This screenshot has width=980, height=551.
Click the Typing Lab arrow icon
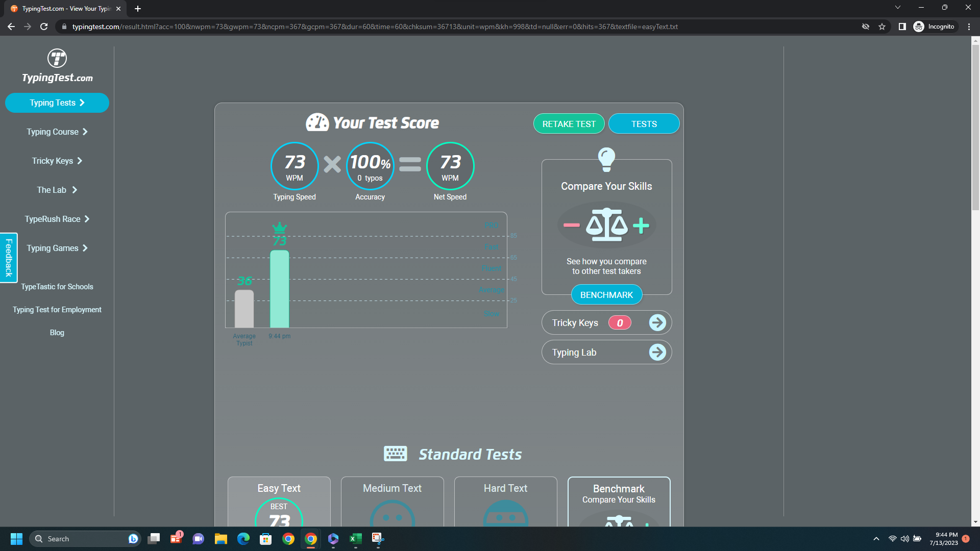pyautogui.click(x=657, y=352)
